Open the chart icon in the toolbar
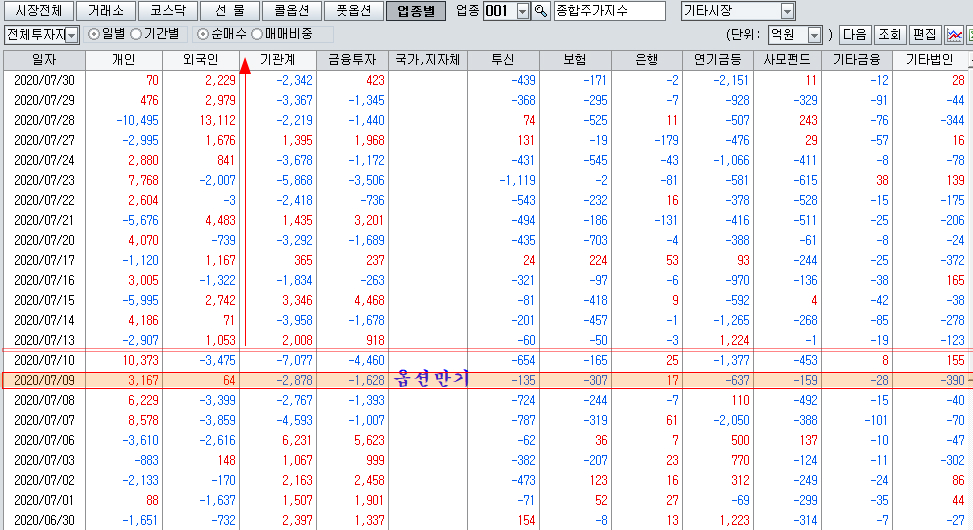The height and width of the screenshot is (530, 973). coord(954,35)
